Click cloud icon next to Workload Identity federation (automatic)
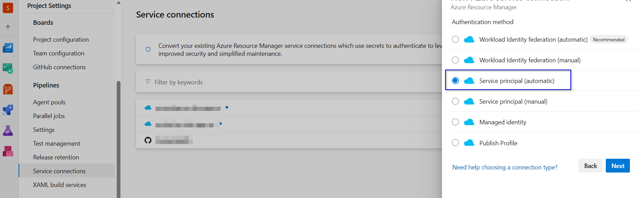This screenshot has height=198, width=644. coord(469,39)
